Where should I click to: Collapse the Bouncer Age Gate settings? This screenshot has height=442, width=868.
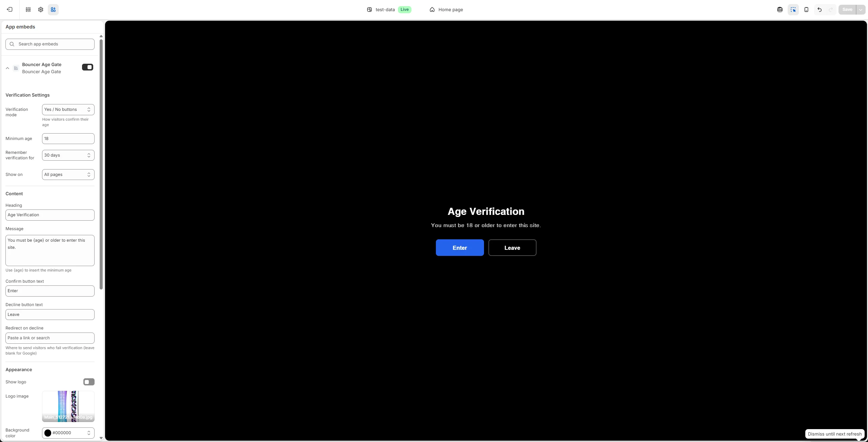(7, 68)
